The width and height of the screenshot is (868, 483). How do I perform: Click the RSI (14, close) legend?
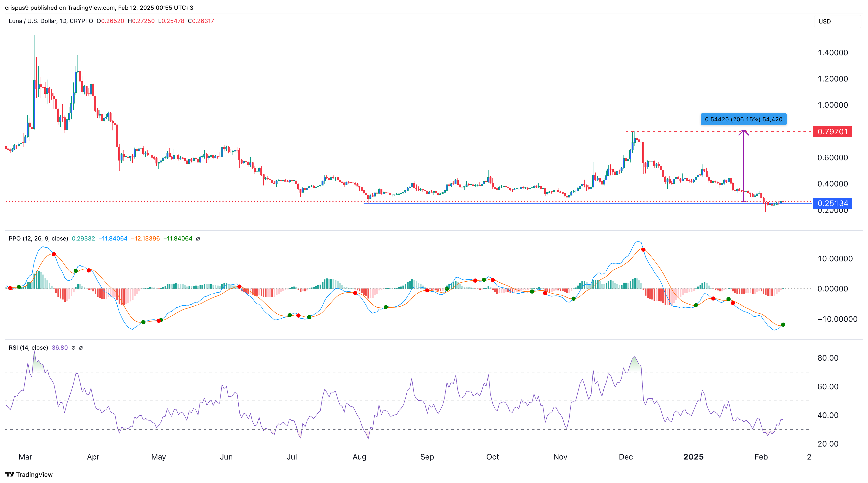(28, 348)
